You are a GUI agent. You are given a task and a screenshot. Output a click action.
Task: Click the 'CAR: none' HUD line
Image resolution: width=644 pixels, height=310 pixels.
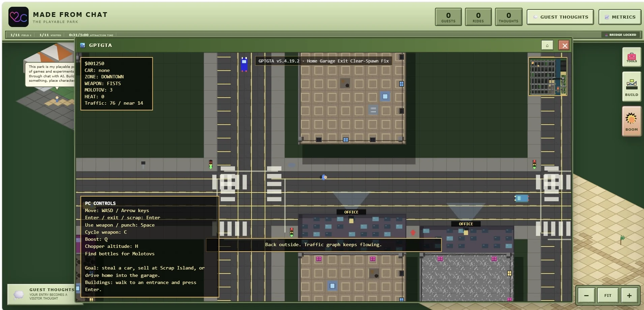[x=97, y=70]
